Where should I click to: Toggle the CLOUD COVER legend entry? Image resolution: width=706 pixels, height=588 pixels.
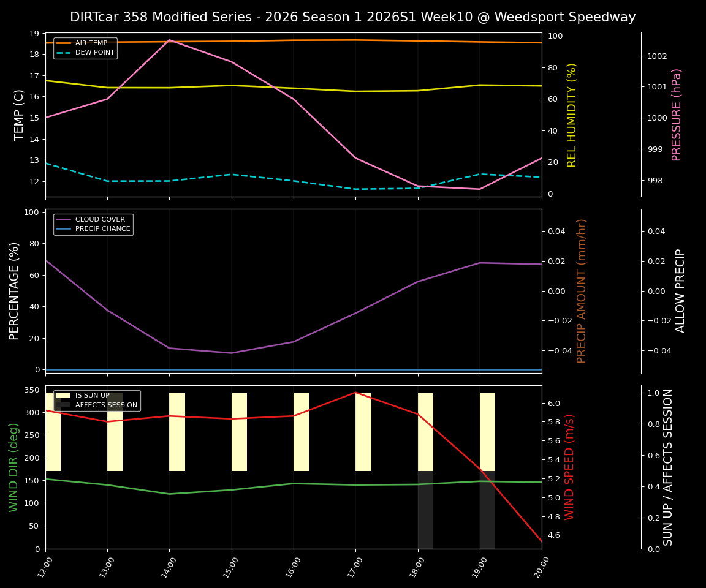click(99, 219)
